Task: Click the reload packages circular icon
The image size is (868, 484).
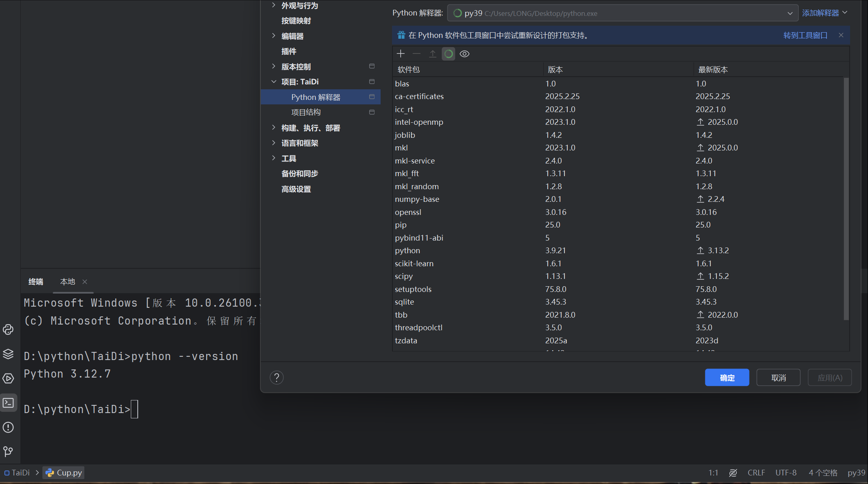Action: tap(448, 54)
